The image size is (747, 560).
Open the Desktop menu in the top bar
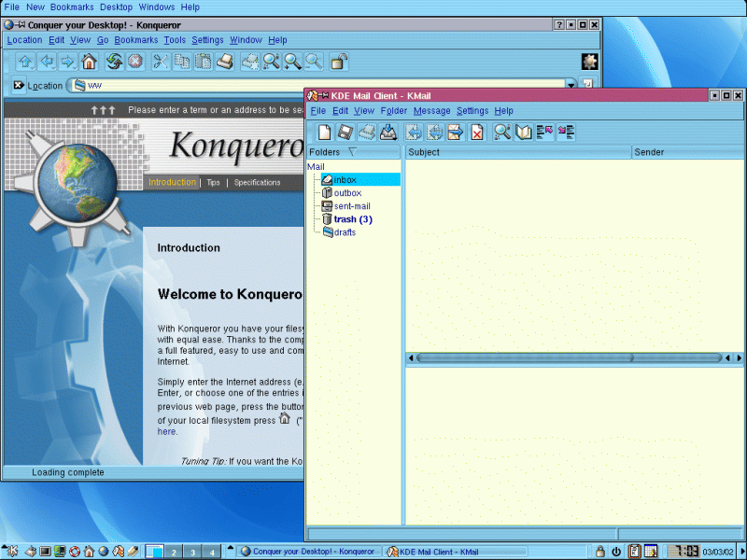[116, 7]
